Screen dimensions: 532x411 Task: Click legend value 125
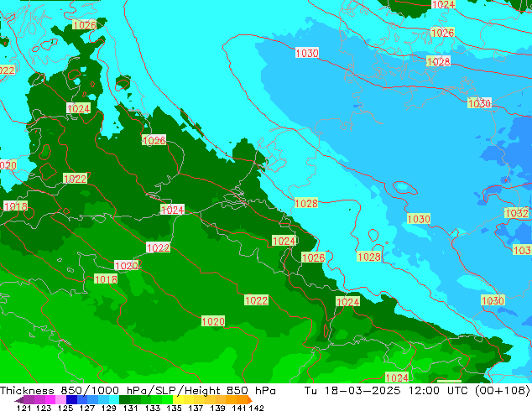coord(65,408)
